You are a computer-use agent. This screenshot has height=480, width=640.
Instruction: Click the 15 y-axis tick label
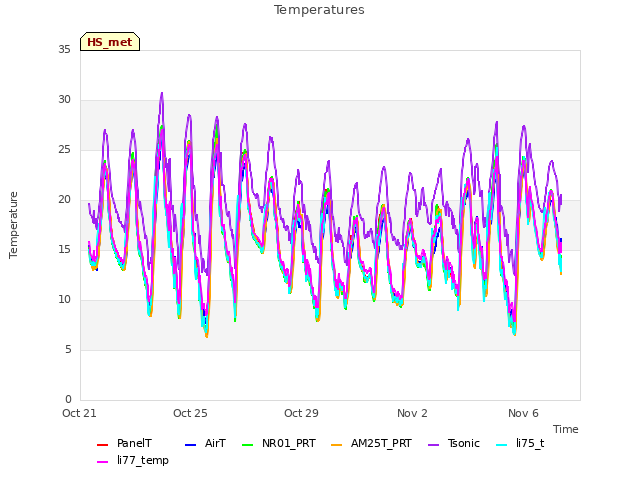pos(64,249)
